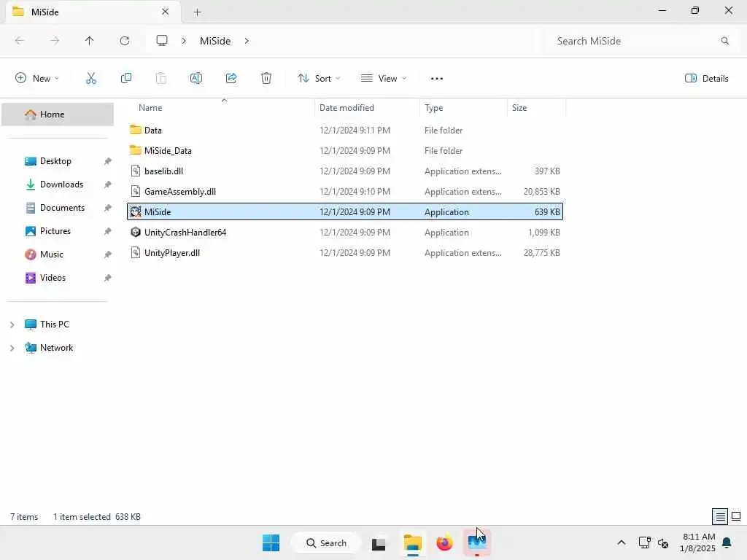The image size is (747, 560).
Task: Open Music in navigation pane
Action: (x=52, y=254)
